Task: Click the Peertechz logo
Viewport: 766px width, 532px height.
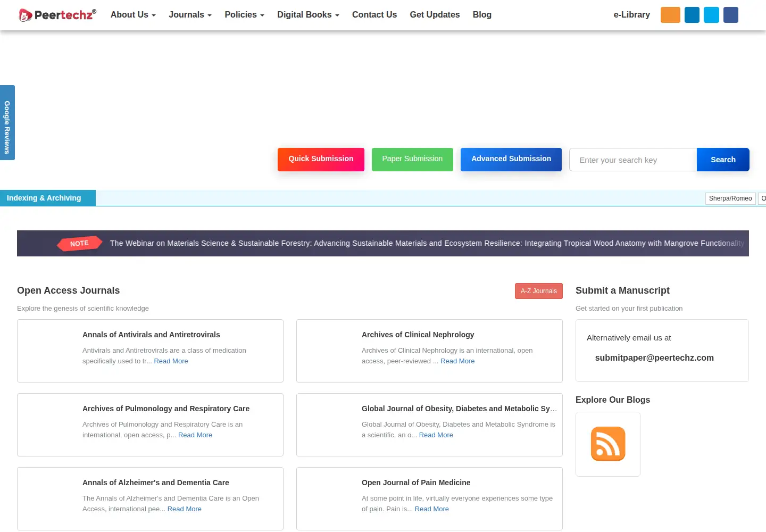Action: click(57, 15)
